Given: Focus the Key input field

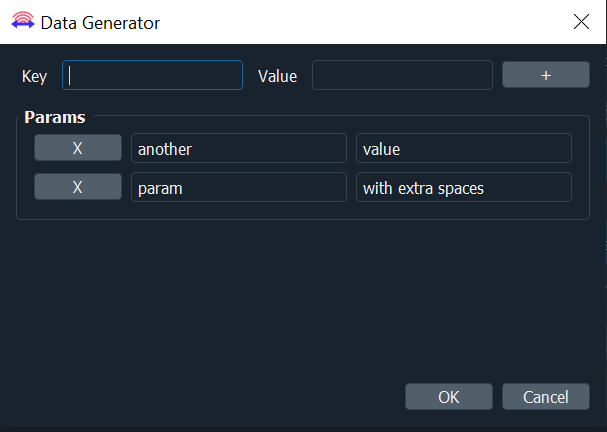Looking at the screenshot, I should click(x=153, y=75).
